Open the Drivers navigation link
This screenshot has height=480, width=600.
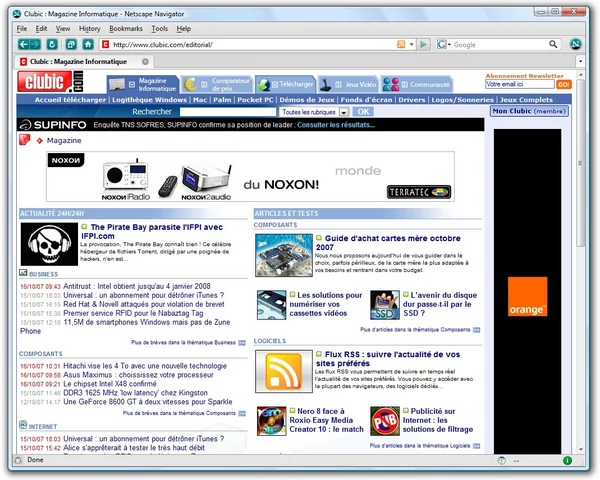(x=412, y=100)
